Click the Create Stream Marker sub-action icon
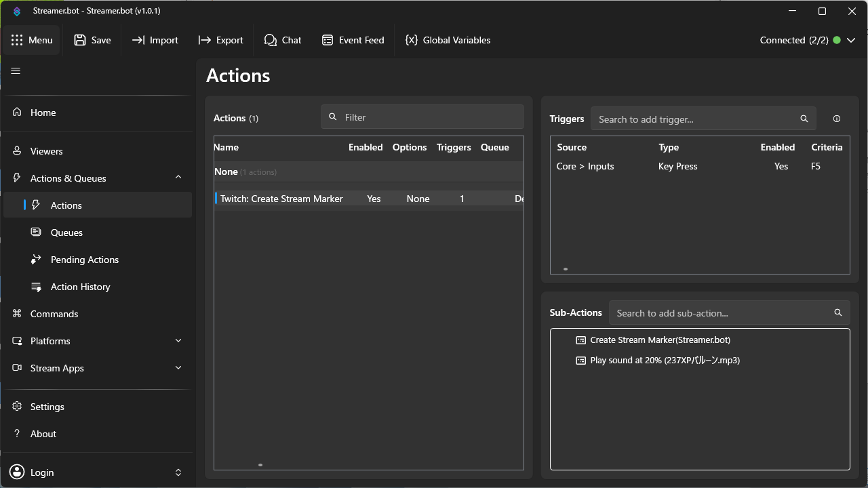The image size is (868, 488). (x=580, y=340)
